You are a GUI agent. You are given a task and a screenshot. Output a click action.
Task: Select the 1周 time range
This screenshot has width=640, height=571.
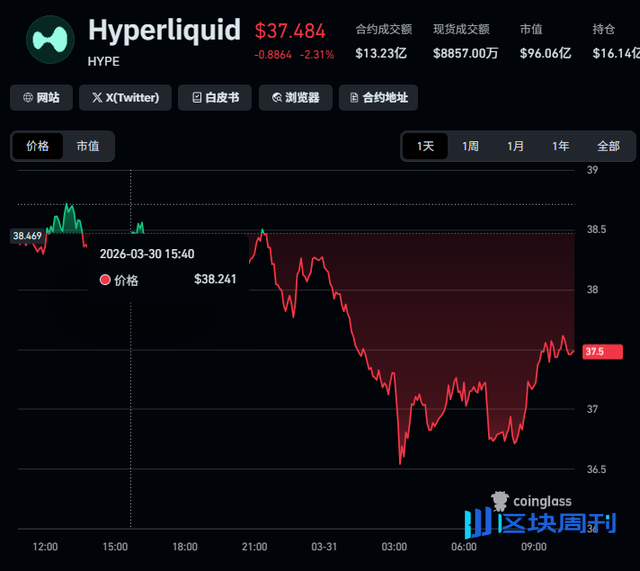[x=470, y=146]
